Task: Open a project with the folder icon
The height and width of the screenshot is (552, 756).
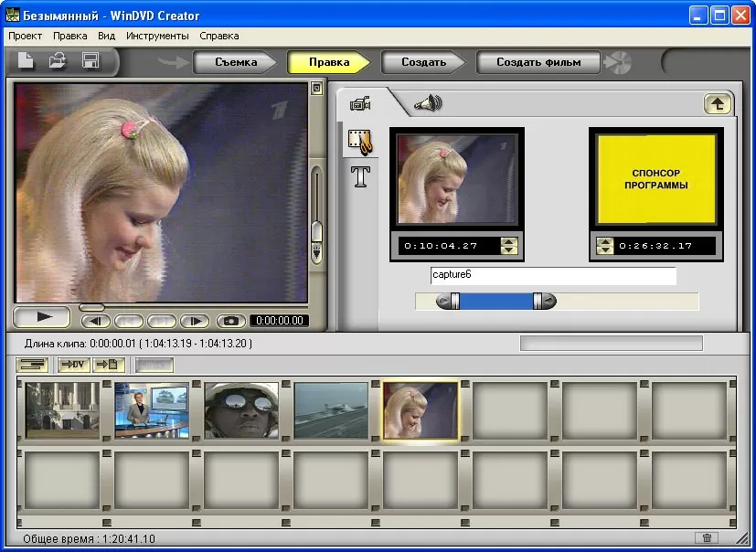Action: tap(58, 62)
